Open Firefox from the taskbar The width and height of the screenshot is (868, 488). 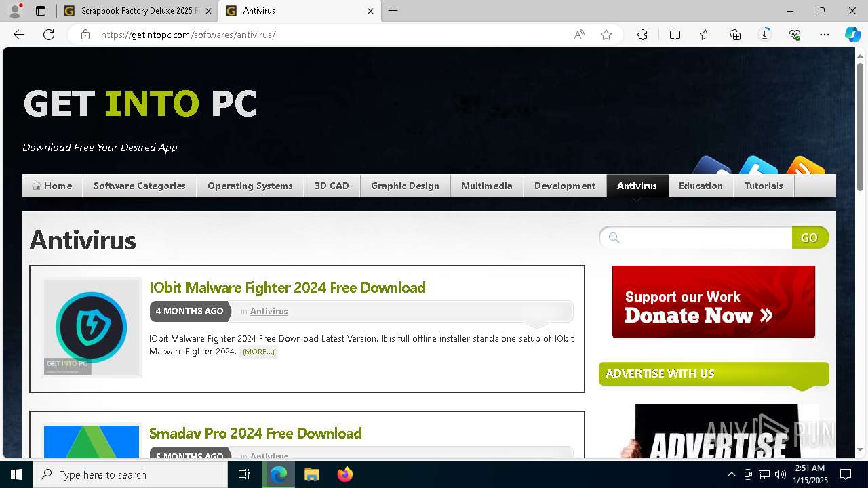coord(344,474)
